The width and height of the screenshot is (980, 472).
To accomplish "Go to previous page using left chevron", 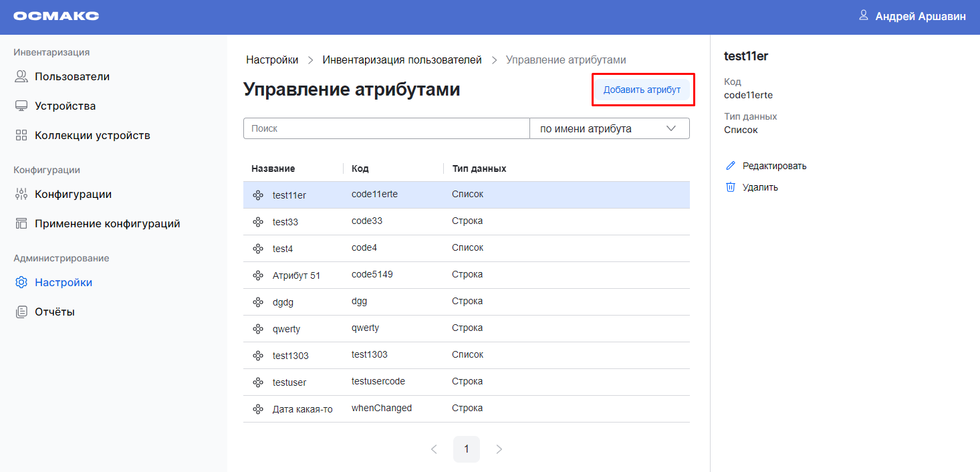I will 434,449.
